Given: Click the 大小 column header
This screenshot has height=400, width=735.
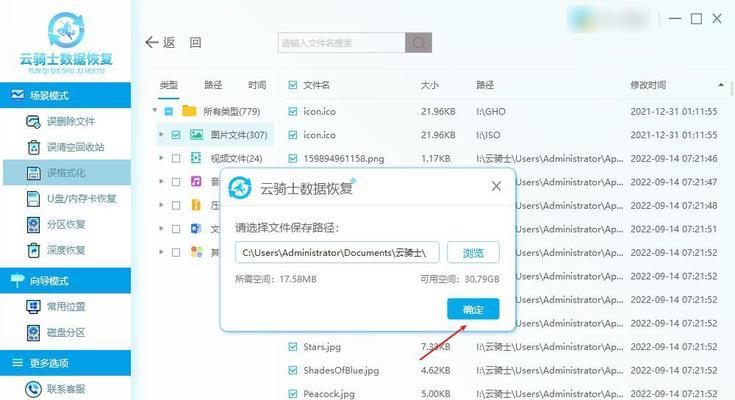Looking at the screenshot, I should coord(429,85).
